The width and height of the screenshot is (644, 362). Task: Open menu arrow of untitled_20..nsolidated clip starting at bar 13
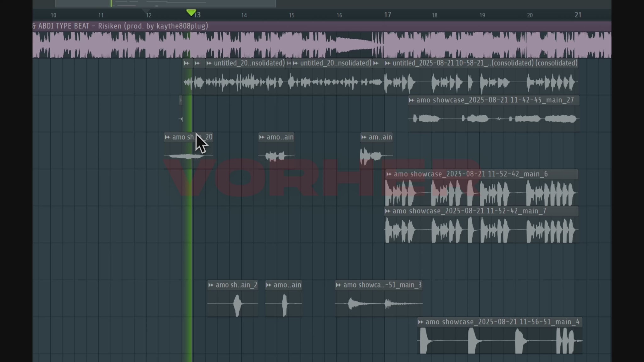pyautogui.click(x=209, y=63)
